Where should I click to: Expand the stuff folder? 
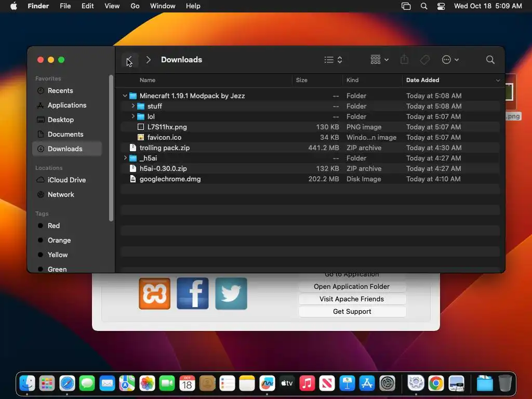point(133,106)
